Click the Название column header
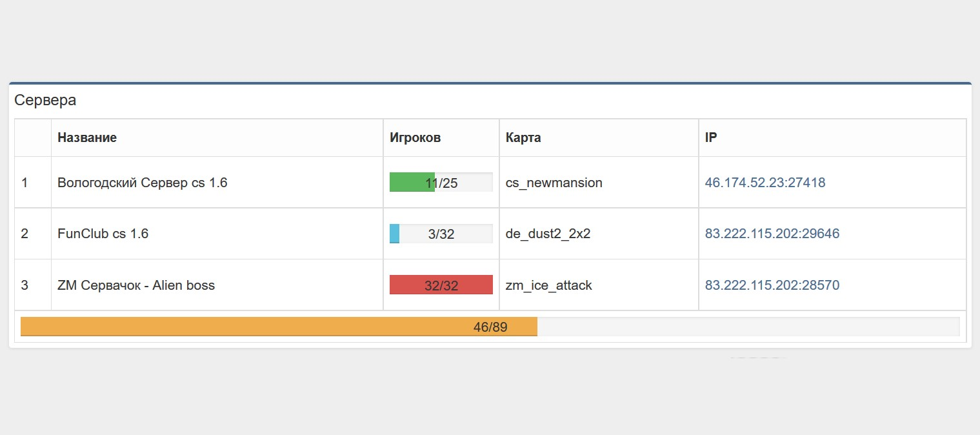The image size is (980, 435). [x=87, y=137]
